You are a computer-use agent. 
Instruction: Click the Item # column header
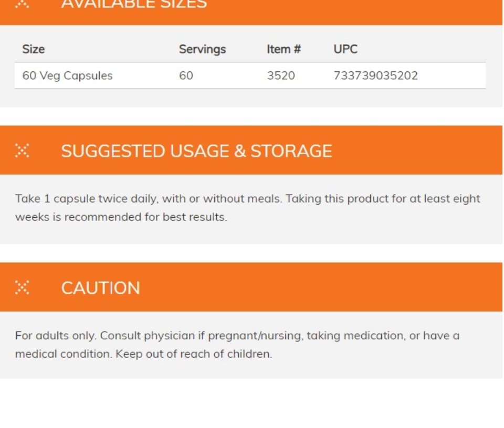[x=284, y=49]
